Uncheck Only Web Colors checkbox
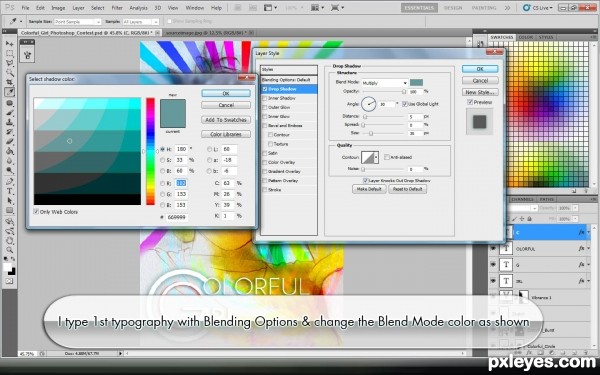Screen dimensions: 600x375 point(36,212)
